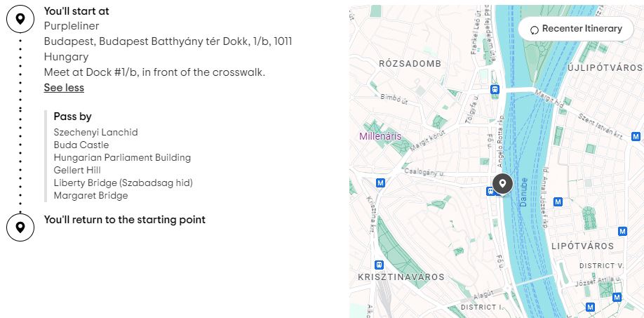The height and width of the screenshot is (318, 644).
Task: Click the tram stop icon near Margaret Bridge
Action: [x=495, y=90]
